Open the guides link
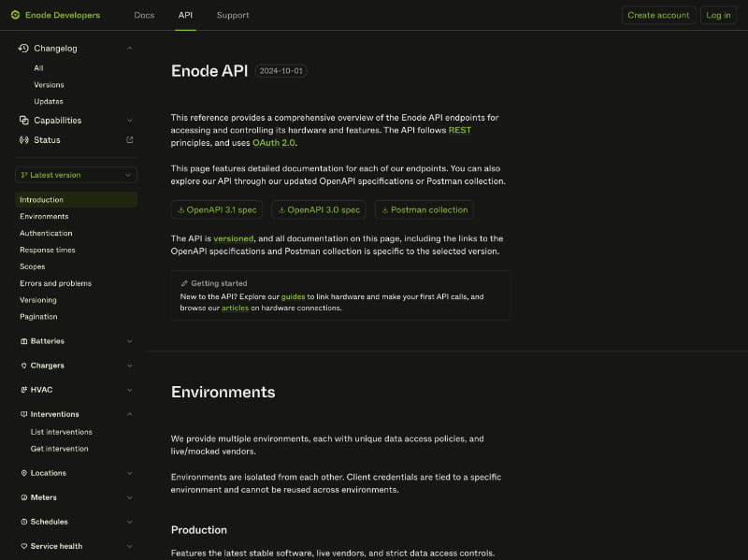The width and height of the screenshot is (748, 560). [x=293, y=296]
